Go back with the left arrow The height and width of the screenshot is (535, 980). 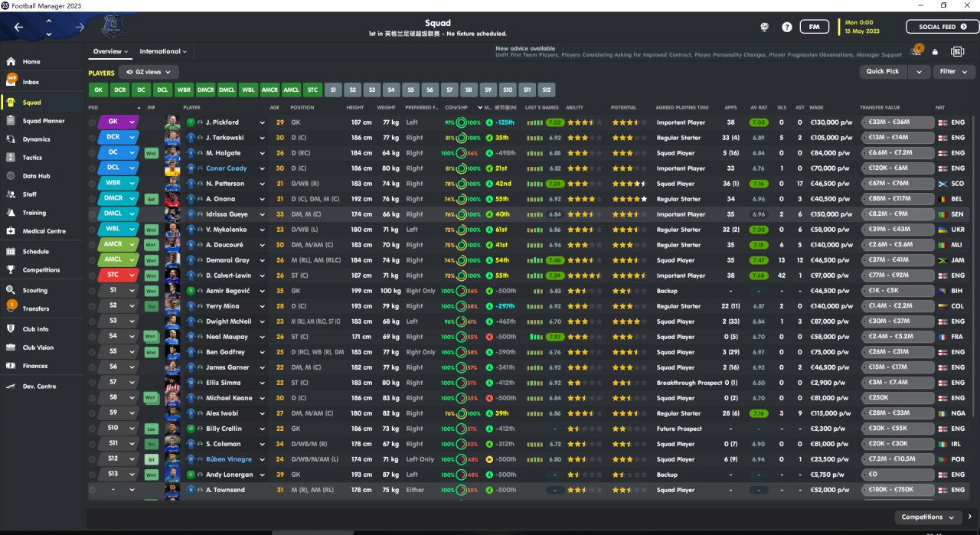pyautogui.click(x=18, y=28)
